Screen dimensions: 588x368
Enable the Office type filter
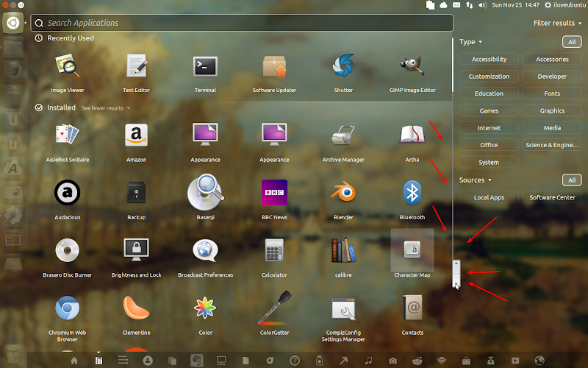[x=489, y=145]
